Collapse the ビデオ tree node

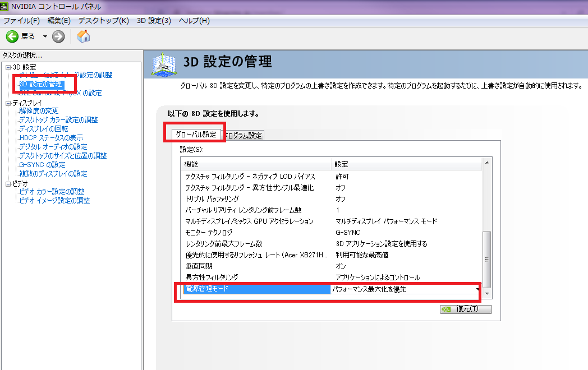(8, 184)
